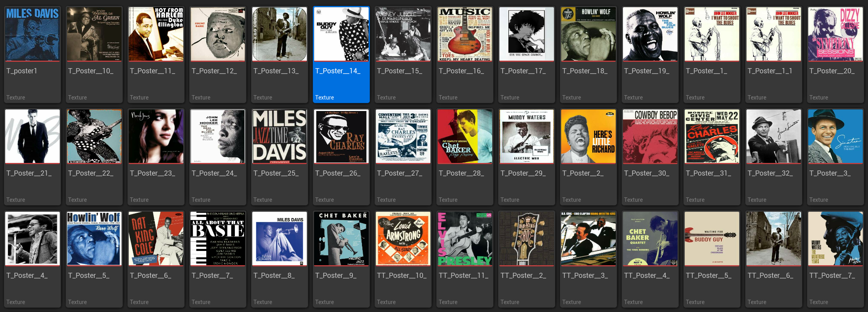The width and height of the screenshot is (868, 312).
Task: Click the T_Poster__29_ Muddy Waters thumbnail
Action: point(527,136)
